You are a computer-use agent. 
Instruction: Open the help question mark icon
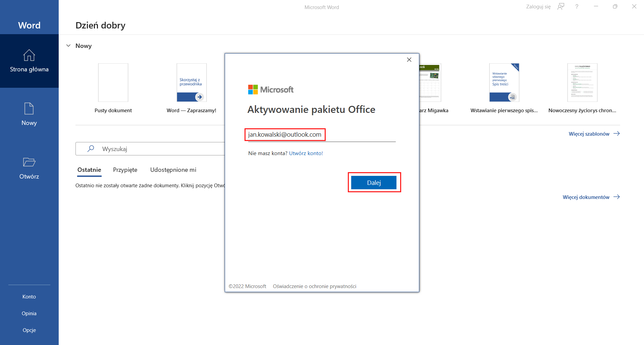[577, 6]
